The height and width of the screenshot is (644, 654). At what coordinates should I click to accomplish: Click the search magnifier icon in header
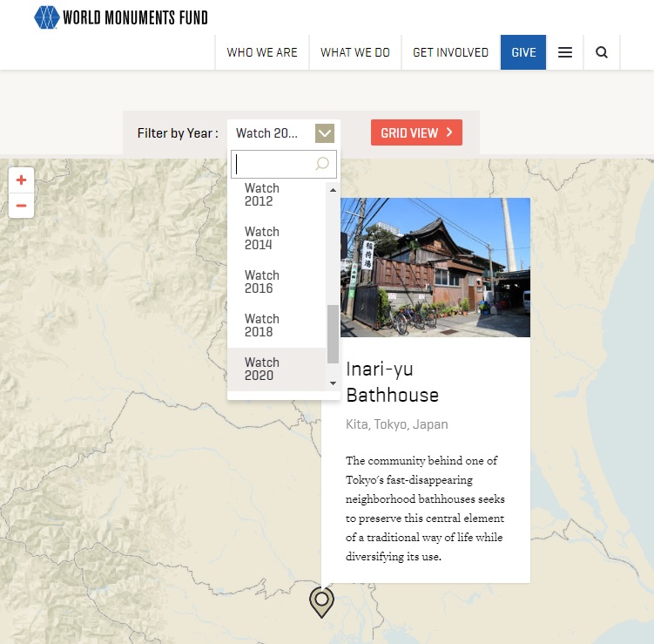coord(602,52)
